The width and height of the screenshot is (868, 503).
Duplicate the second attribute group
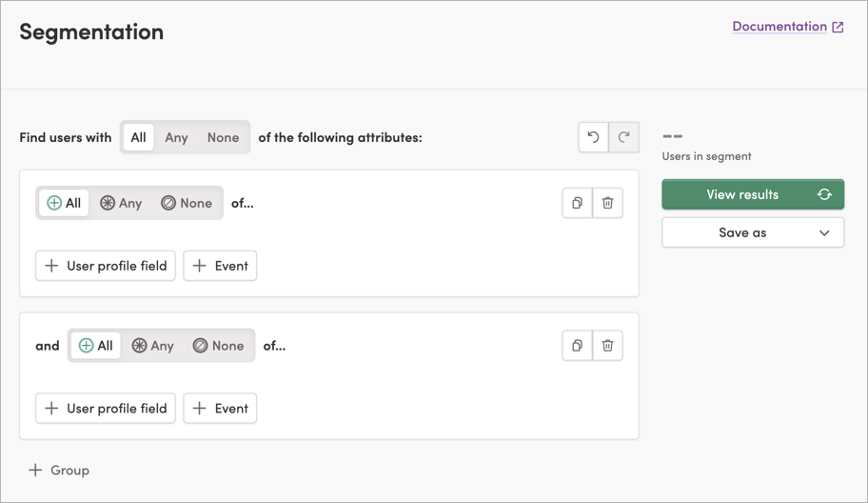577,346
